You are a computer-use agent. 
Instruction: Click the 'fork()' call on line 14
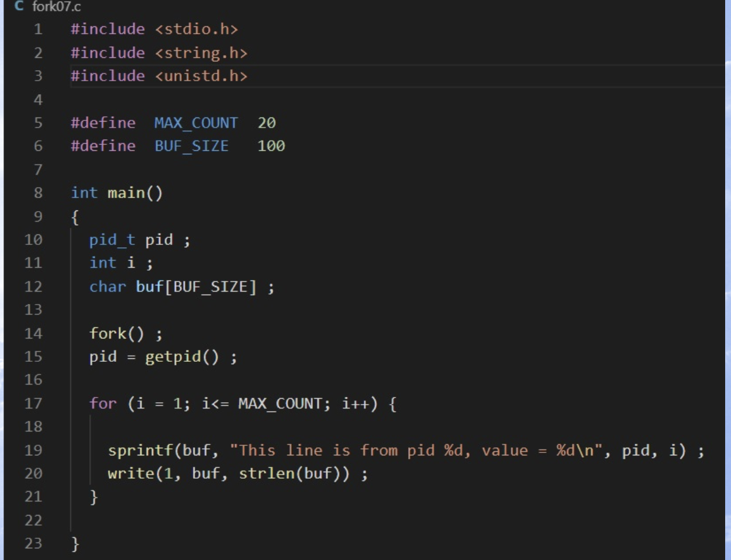click(x=116, y=333)
